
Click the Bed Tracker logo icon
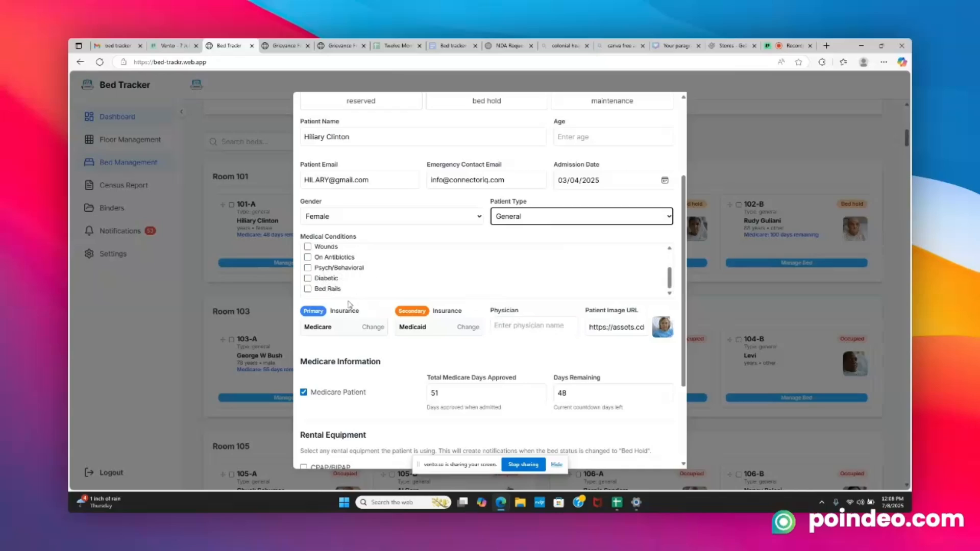pyautogui.click(x=88, y=84)
